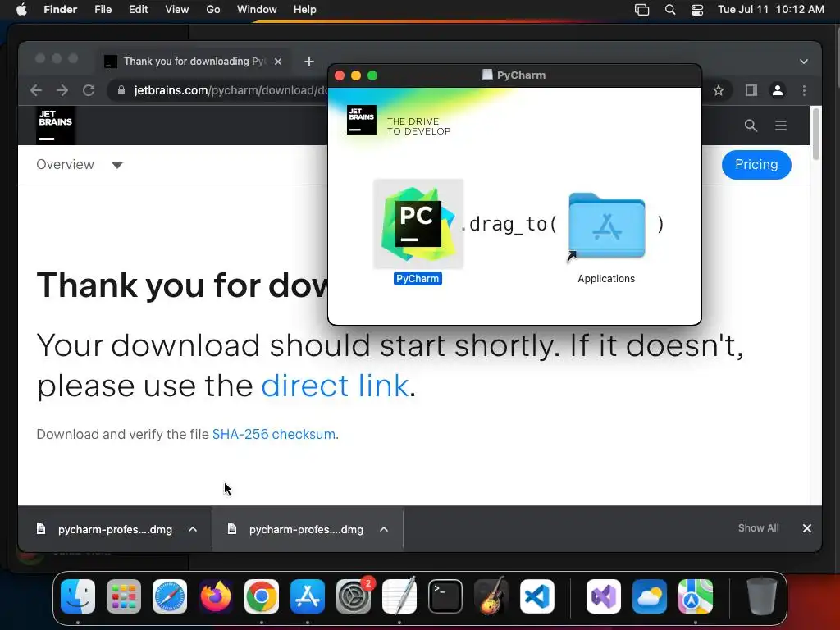The width and height of the screenshot is (840, 630).
Task: Open Chrome tab search chevron
Action: pos(804,62)
